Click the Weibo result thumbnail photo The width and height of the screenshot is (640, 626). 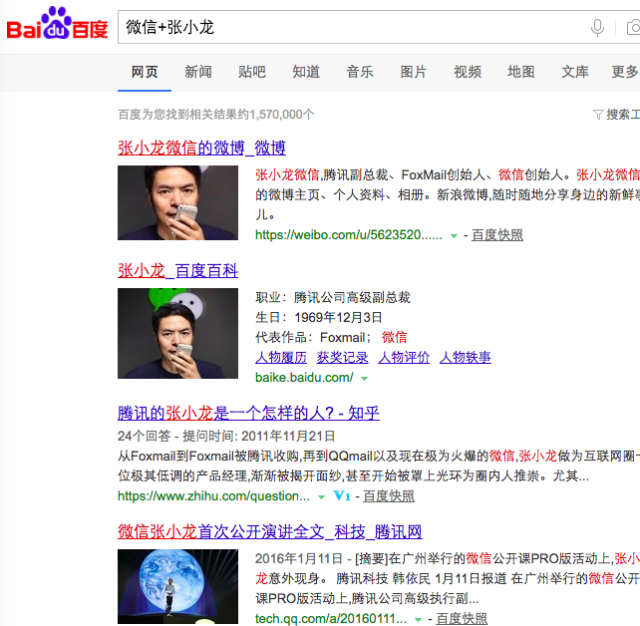click(x=178, y=202)
